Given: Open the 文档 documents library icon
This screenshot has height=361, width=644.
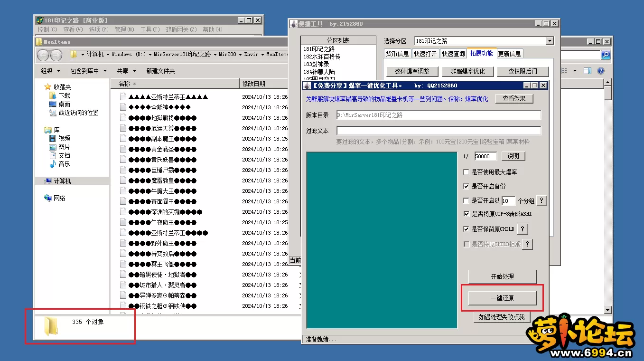Looking at the screenshot, I should tap(53, 155).
